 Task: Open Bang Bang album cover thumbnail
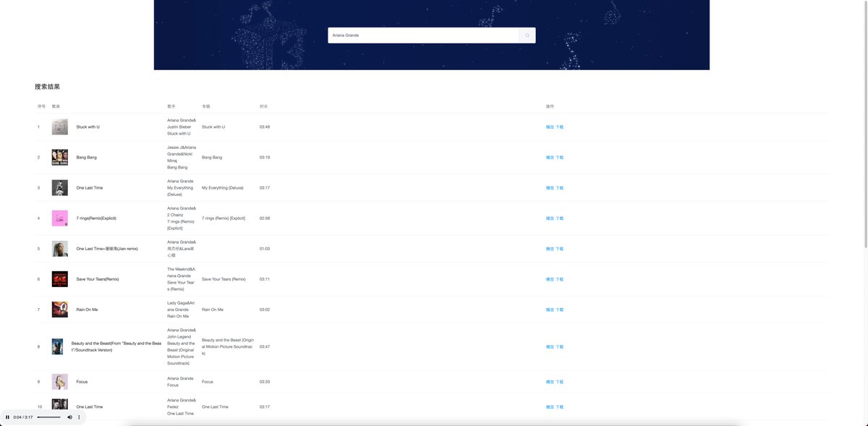point(60,157)
